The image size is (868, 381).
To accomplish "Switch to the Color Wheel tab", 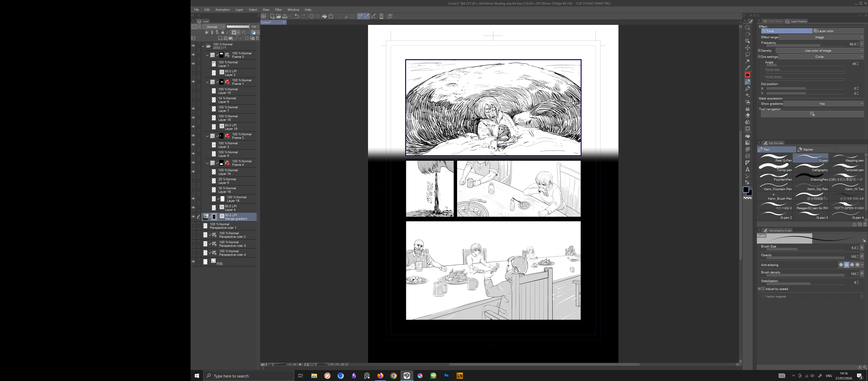I will coord(773,21).
